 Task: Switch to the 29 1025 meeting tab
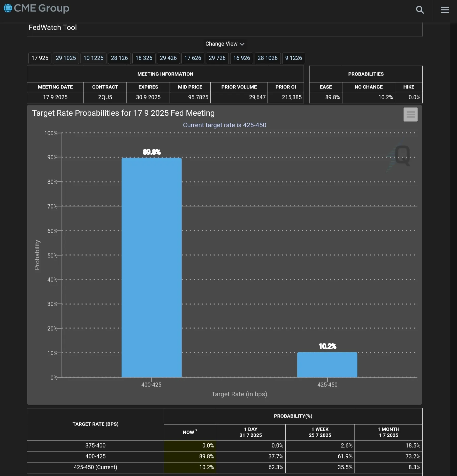tap(66, 58)
